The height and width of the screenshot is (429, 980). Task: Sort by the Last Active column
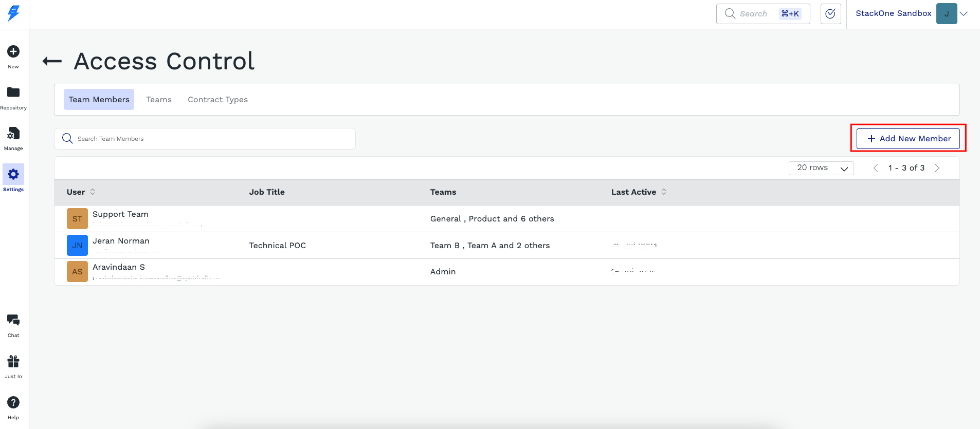click(x=664, y=192)
